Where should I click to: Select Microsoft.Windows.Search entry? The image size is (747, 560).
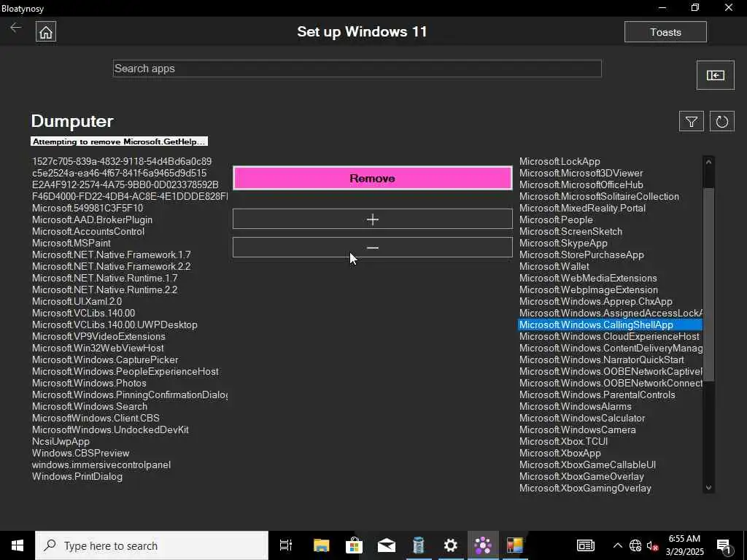point(90,407)
